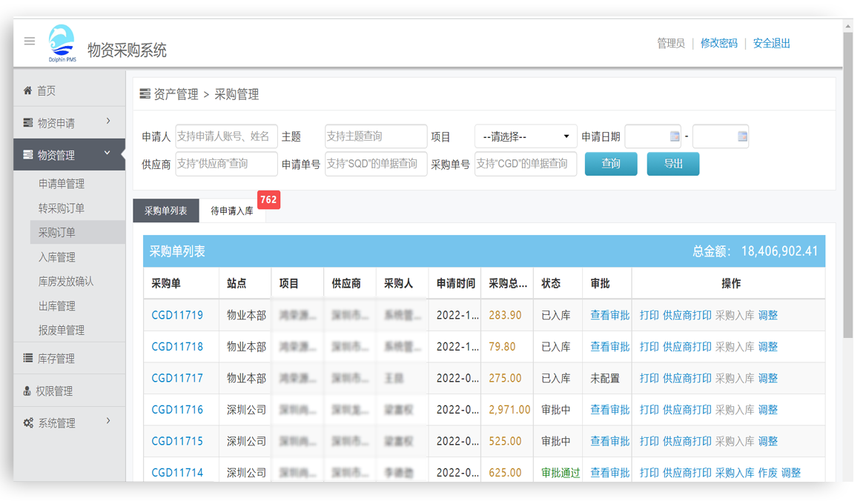Open calendar icon for end application date
This screenshot has height=504, width=866.
point(742,136)
